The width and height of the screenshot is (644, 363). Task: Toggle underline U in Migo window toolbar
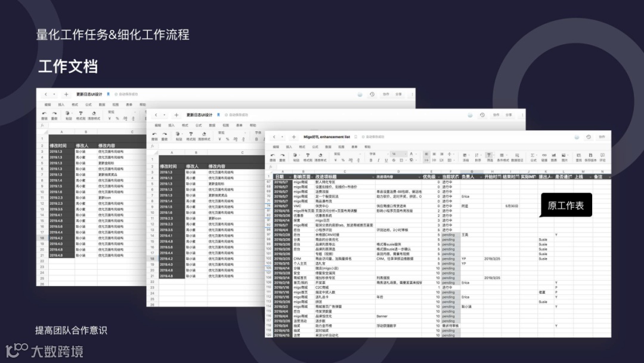tap(386, 161)
